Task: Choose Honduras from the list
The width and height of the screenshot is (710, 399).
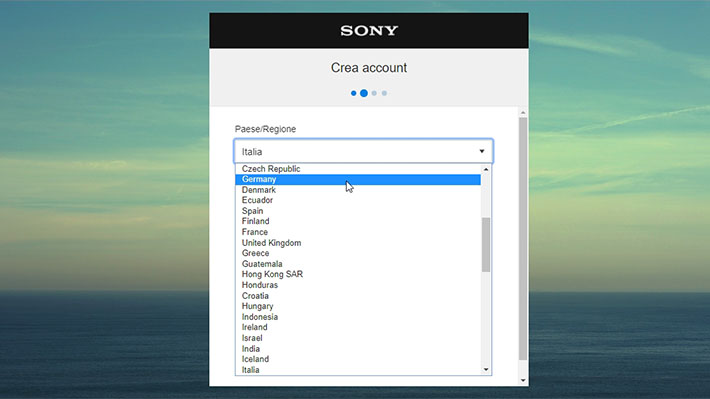Action: (x=358, y=285)
